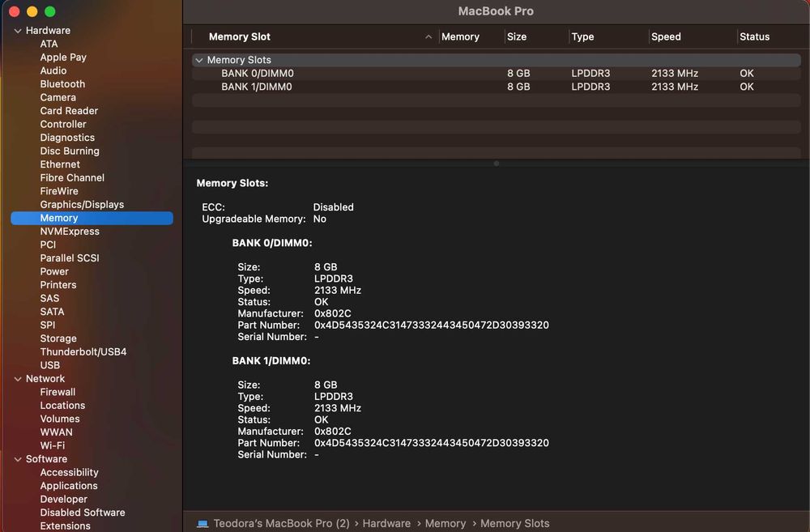810x532 pixels.
Task: Open Firewall under Network
Action: (58, 393)
